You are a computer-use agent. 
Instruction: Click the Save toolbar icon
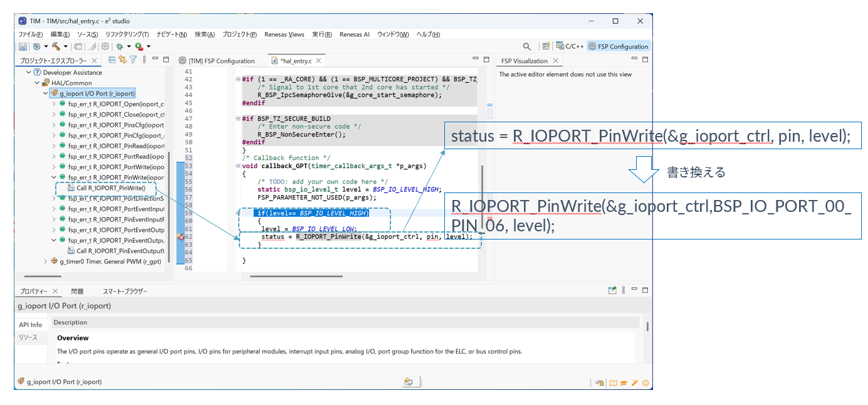tap(23, 46)
